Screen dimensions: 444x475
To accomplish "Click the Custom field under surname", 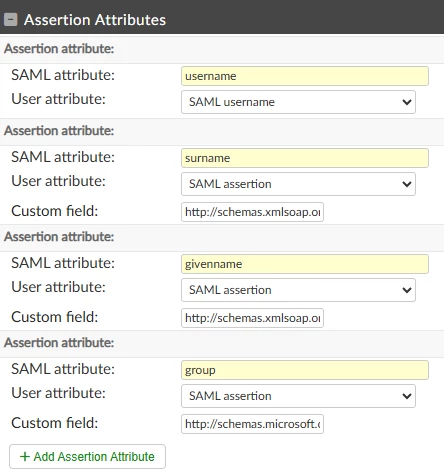I will [252, 212].
